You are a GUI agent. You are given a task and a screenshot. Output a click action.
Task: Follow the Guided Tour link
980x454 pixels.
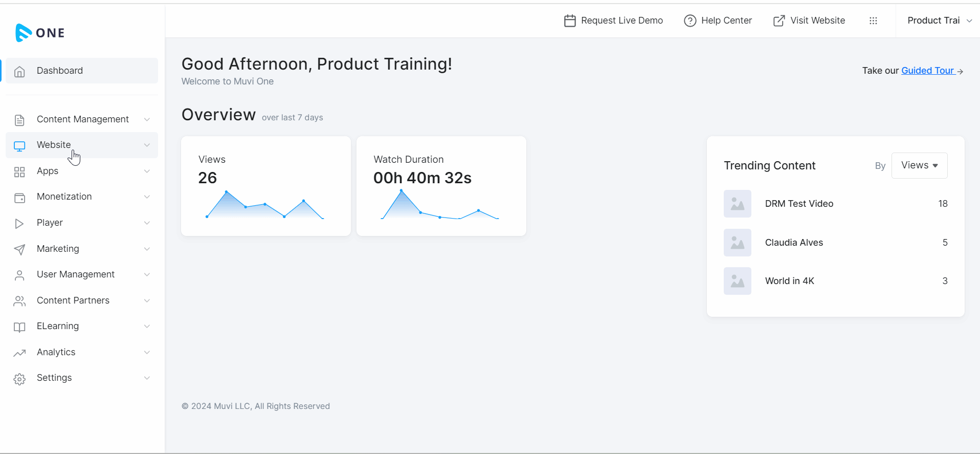[x=928, y=71]
